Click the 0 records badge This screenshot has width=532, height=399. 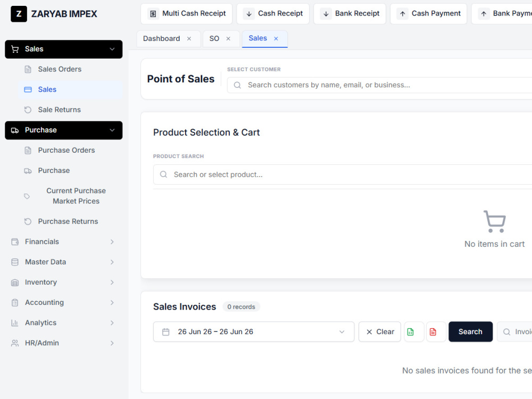click(241, 307)
